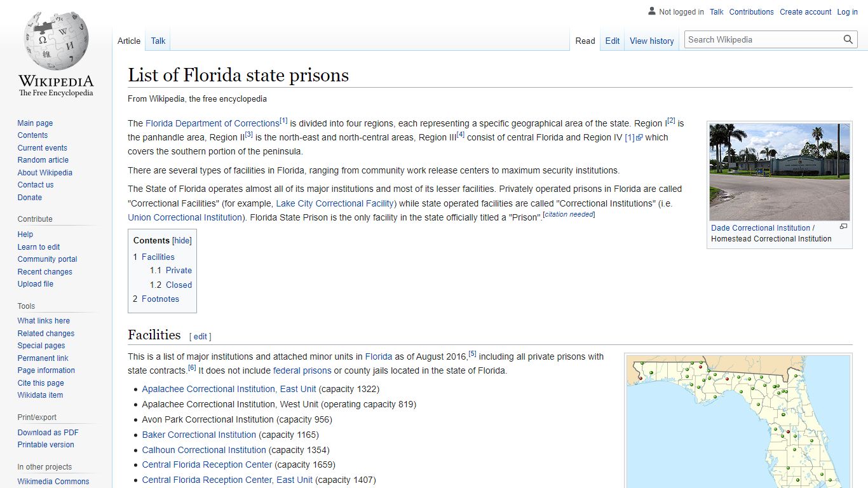Click the Donate link
Image resolution: width=868 pixels, height=488 pixels.
[30, 198]
